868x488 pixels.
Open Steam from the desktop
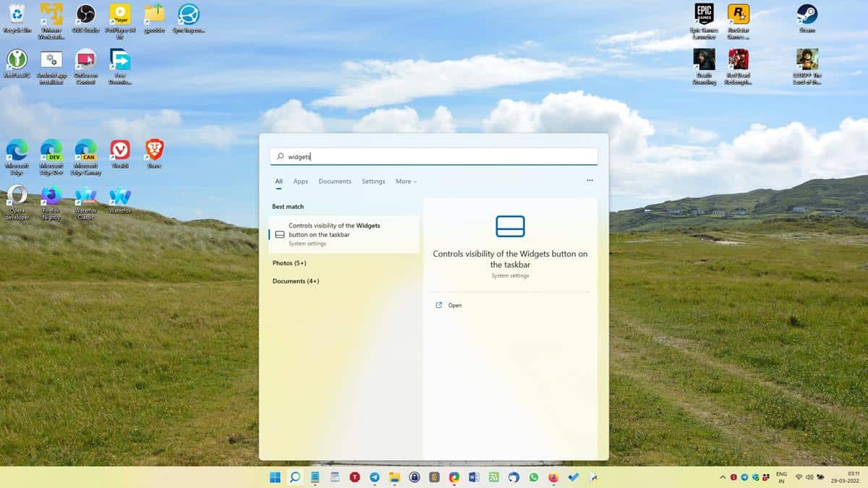[806, 14]
